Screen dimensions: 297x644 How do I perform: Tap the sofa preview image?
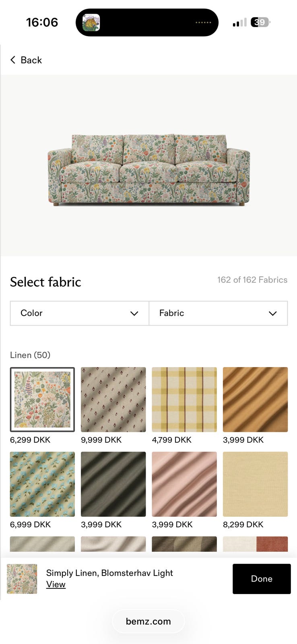click(x=148, y=169)
